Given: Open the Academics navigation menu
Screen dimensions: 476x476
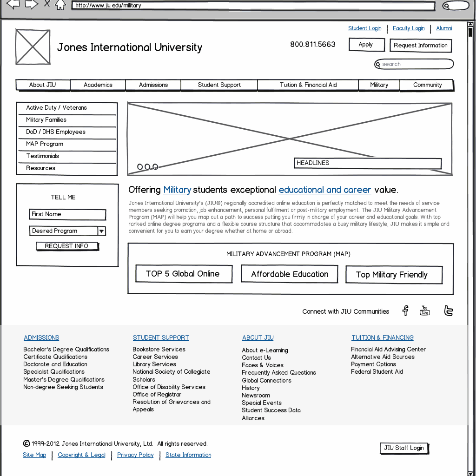Looking at the screenshot, I should [x=98, y=85].
